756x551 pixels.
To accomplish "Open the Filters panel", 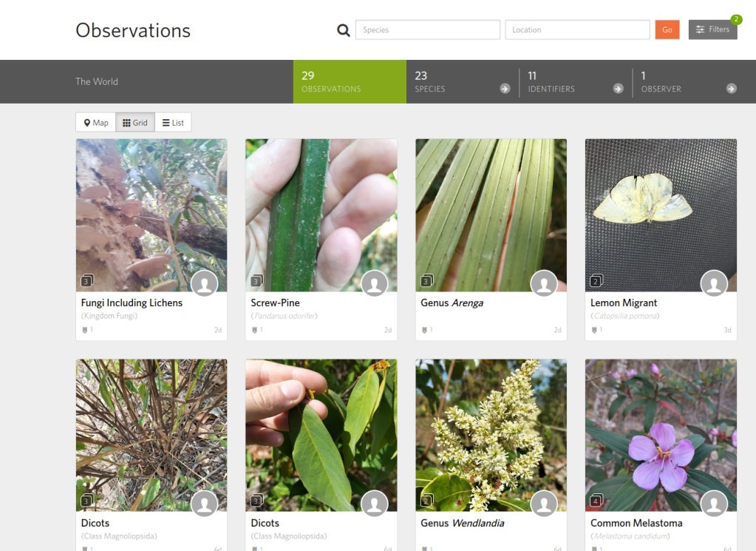I will click(x=712, y=30).
